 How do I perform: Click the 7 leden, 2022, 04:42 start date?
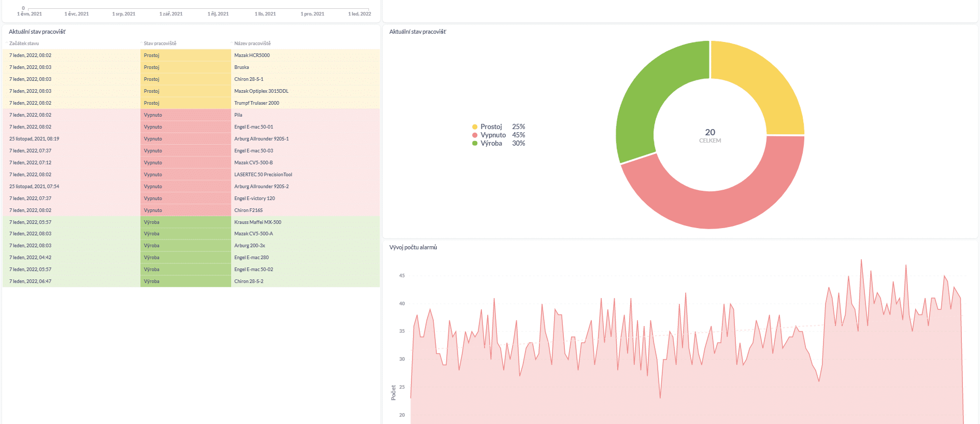tap(30, 258)
